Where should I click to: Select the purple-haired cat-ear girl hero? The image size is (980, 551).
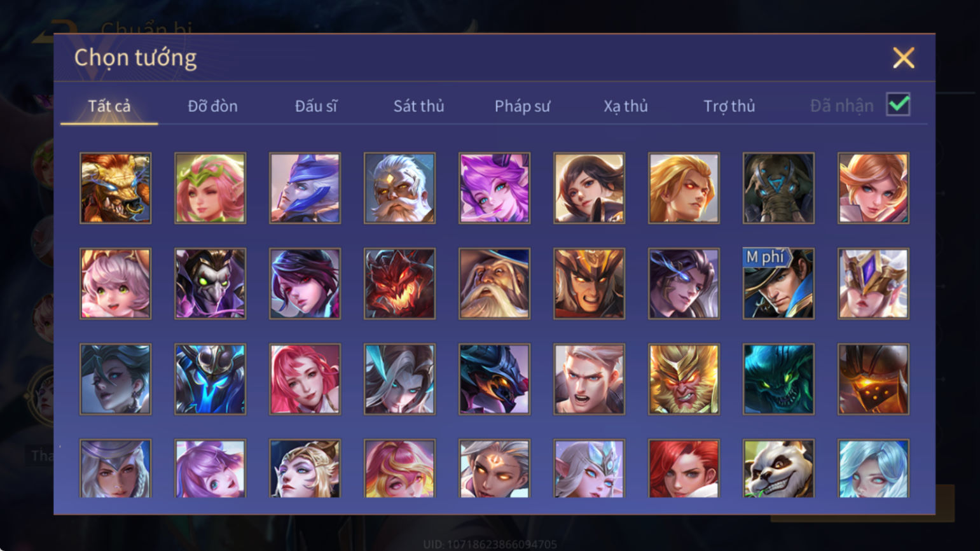[x=494, y=188]
